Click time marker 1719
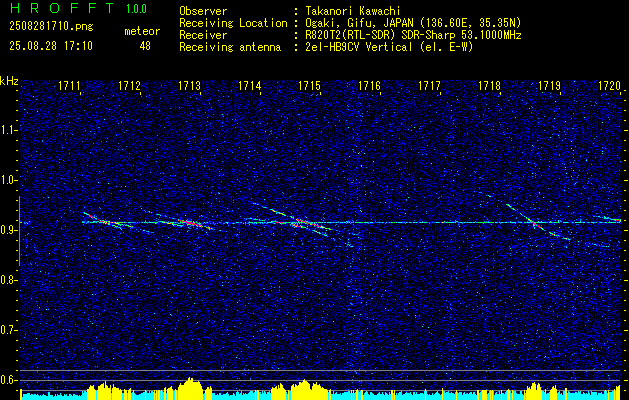Screen dimensions: 629x400 [550, 85]
